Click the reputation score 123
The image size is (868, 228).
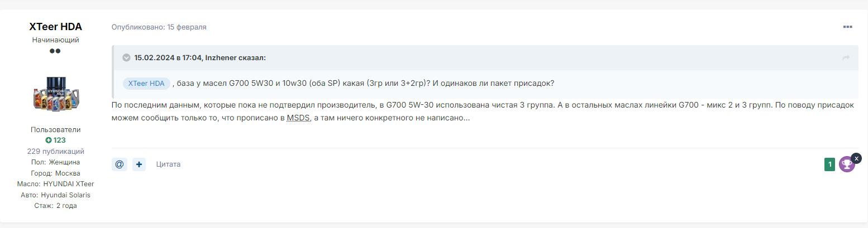[x=60, y=140]
